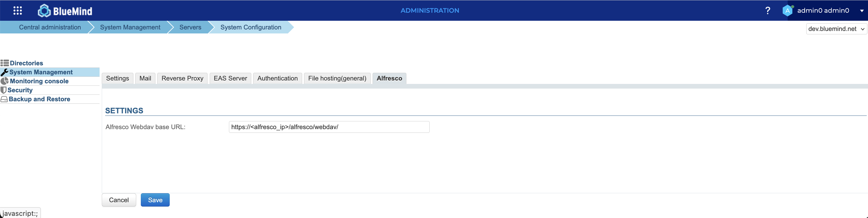Click the admin0 user avatar icon
868x218 pixels.
(x=787, y=11)
